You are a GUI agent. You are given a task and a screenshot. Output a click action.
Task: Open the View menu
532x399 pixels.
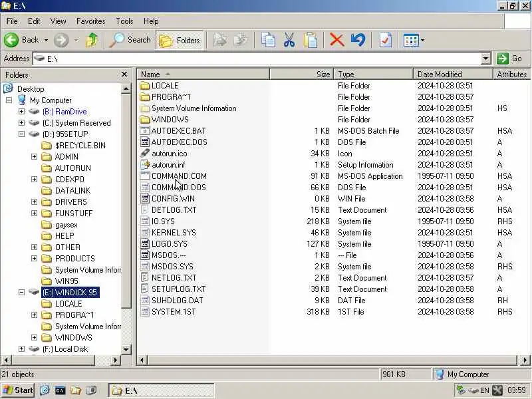click(x=58, y=21)
